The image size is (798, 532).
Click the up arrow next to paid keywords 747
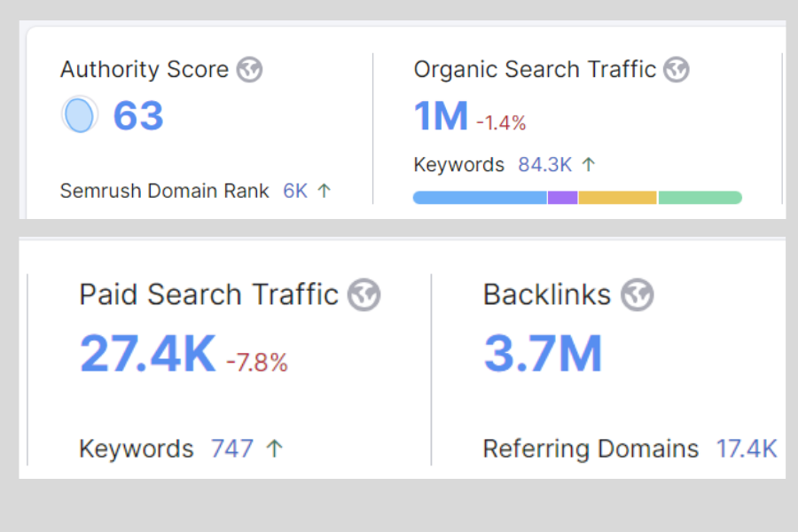[x=275, y=449]
